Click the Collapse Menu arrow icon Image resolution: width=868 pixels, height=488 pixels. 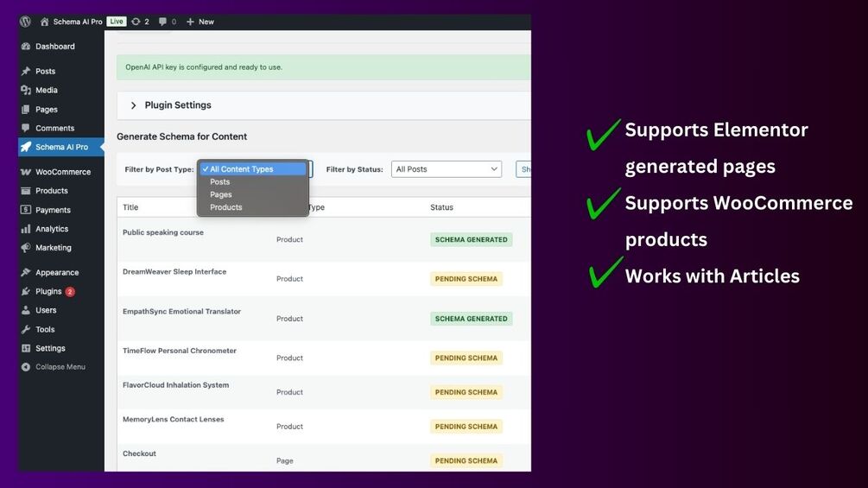tap(25, 367)
